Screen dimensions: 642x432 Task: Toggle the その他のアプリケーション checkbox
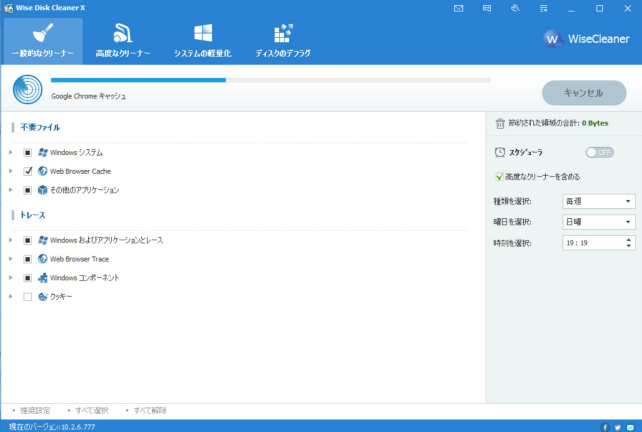(x=27, y=190)
